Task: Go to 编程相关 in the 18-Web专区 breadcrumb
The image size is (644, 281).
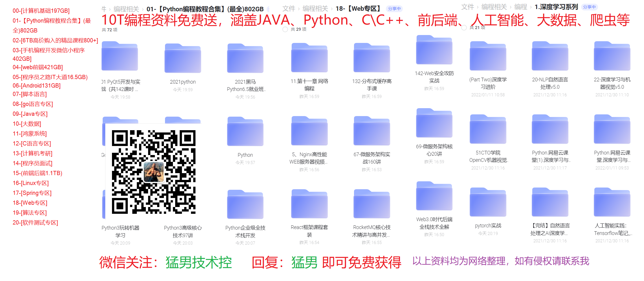Action: click(315, 9)
